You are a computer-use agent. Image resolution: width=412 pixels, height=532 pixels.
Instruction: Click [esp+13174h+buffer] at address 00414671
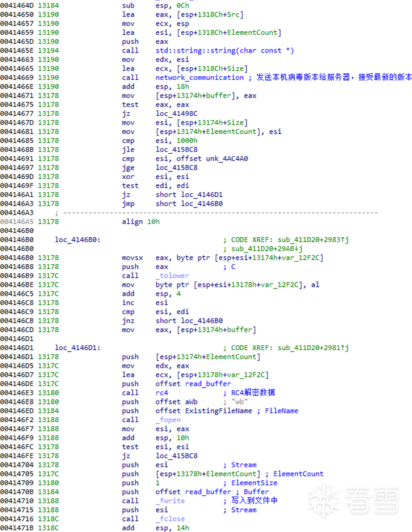195,96
